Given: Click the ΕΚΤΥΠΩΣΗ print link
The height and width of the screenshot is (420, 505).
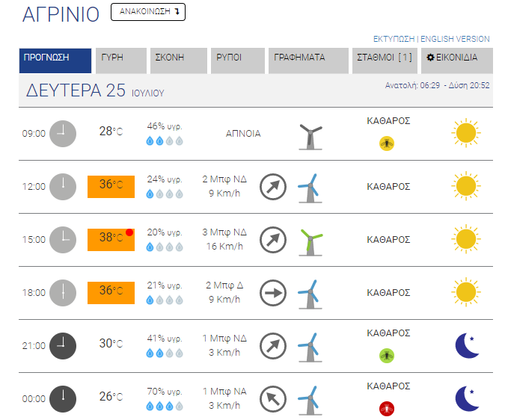Looking at the screenshot, I should point(394,39).
